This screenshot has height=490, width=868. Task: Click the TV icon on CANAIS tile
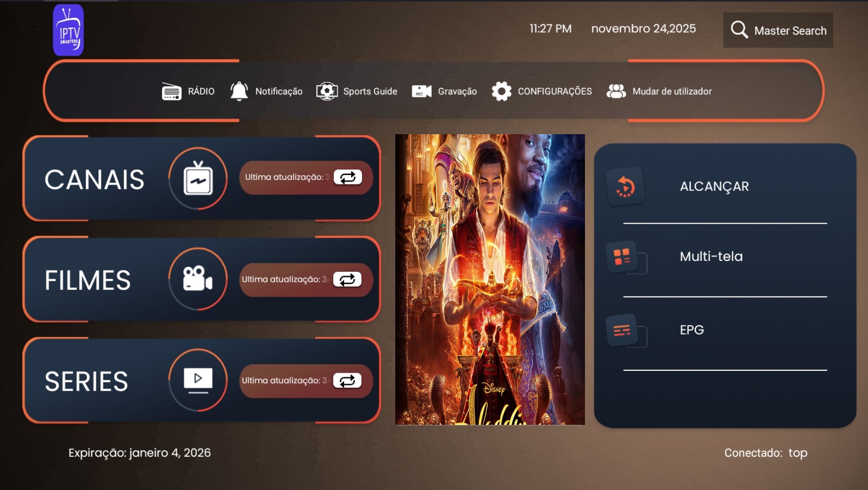click(198, 178)
